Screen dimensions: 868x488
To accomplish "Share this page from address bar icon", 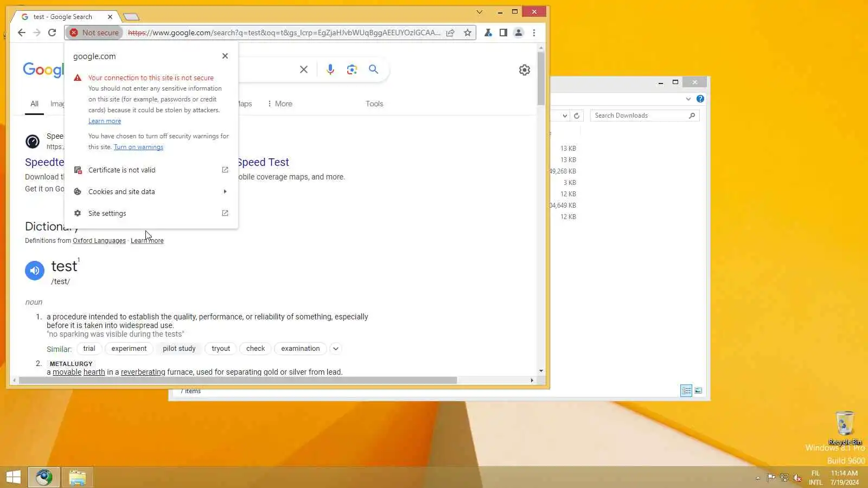I will (450, 33).
